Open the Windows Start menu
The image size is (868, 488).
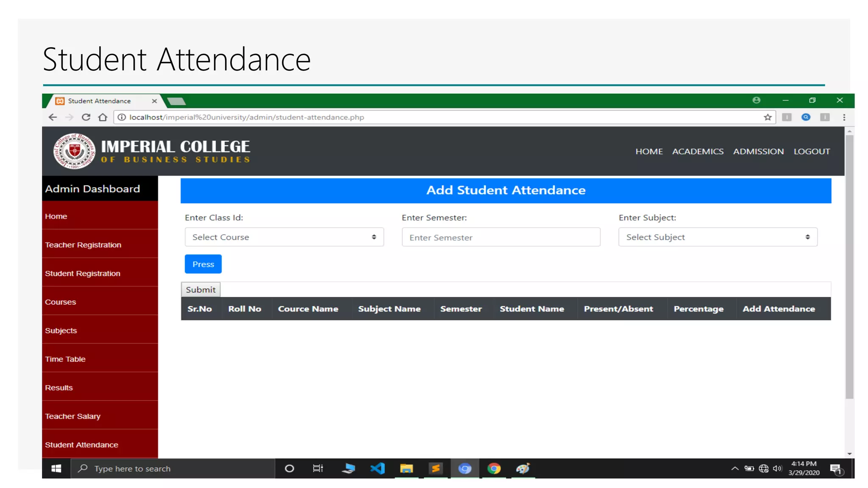coord(56,469)
